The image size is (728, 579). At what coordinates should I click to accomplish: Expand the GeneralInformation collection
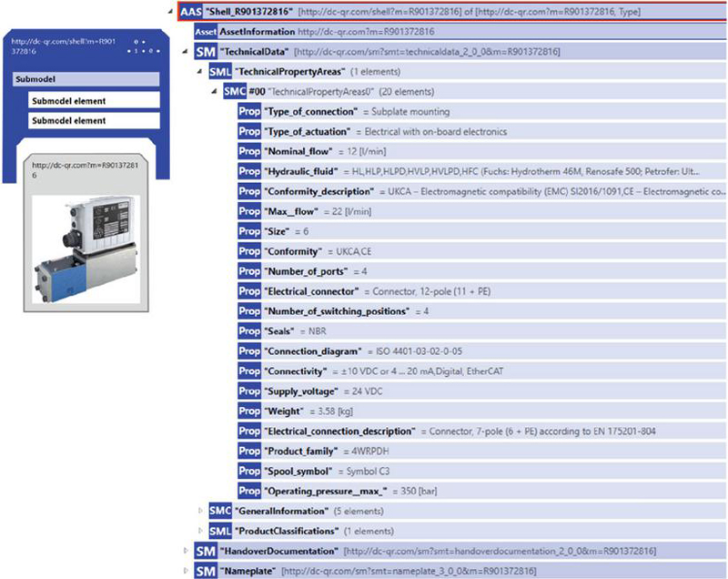(200, 511)
